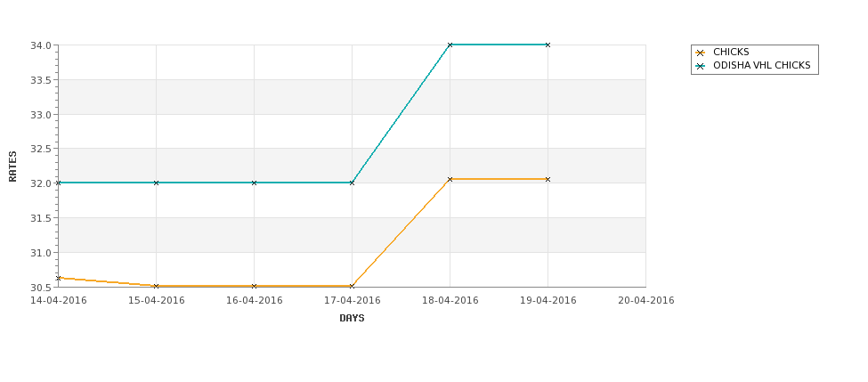Click the ODISHA VHL CHICKS legend entry
The width and height of the screenshot is (868, 382).
pos(753,66)
